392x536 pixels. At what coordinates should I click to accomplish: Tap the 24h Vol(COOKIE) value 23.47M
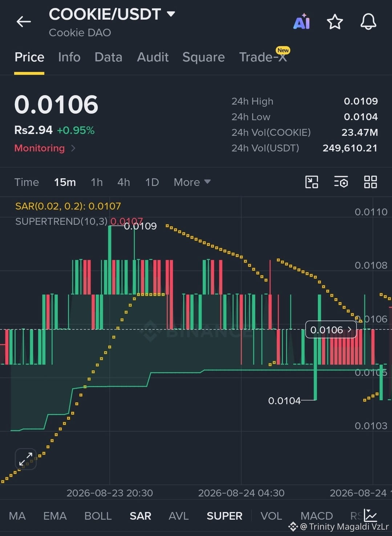click(360, 132)
